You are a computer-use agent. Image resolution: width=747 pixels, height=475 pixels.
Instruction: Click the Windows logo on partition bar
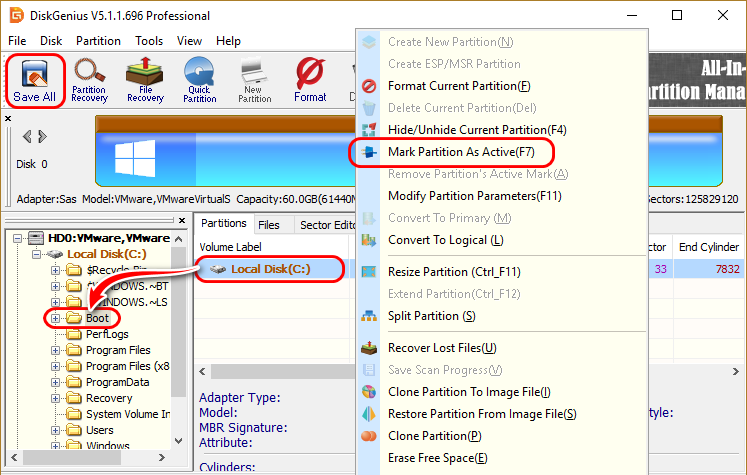(x=135, y=157)
